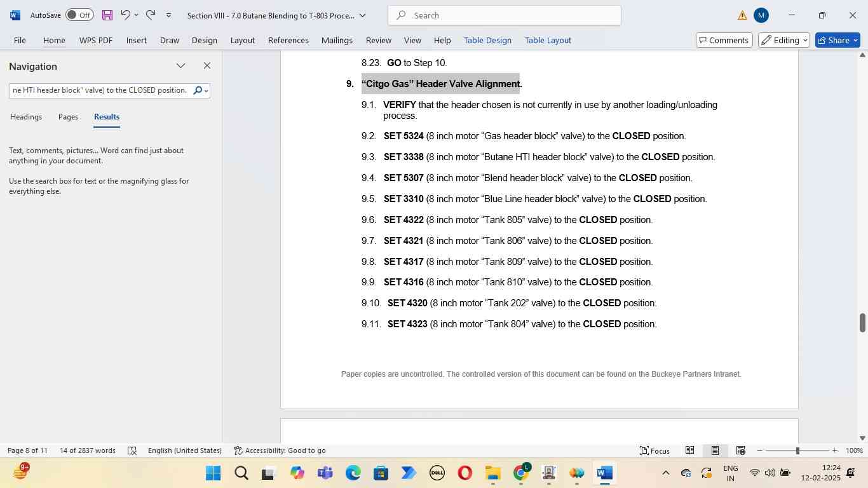Click the scroll down arrow

(x=862, y=438)
